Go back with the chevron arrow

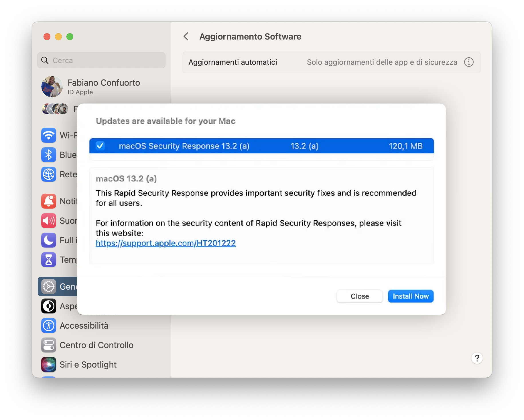point(186,37)
